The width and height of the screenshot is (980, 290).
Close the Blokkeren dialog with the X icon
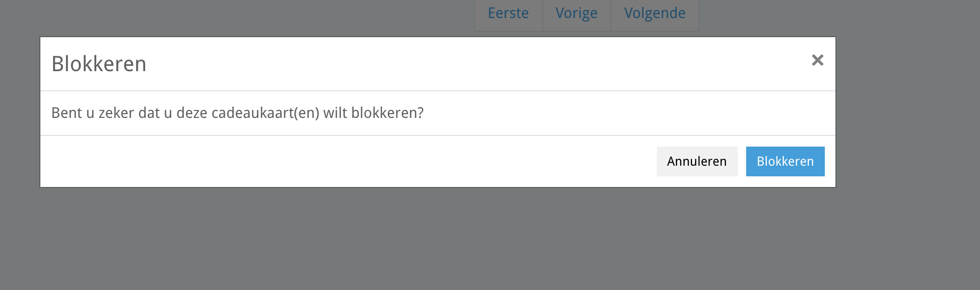click(817, 60)
